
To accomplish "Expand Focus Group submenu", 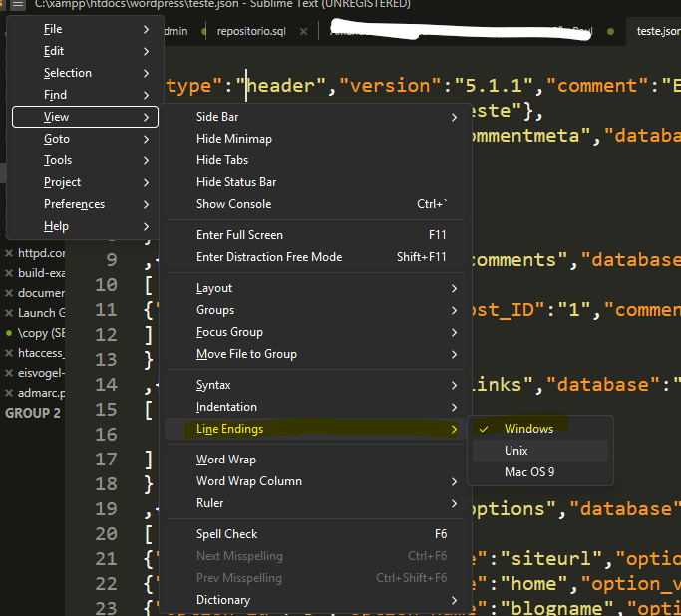I will coord(315,332).
